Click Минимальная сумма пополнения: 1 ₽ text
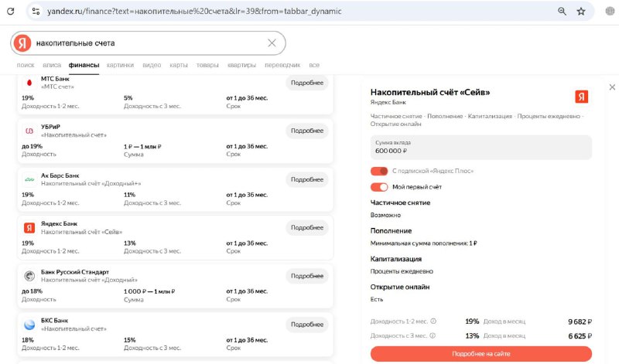 pyautogui.click(x=423, y=243)
